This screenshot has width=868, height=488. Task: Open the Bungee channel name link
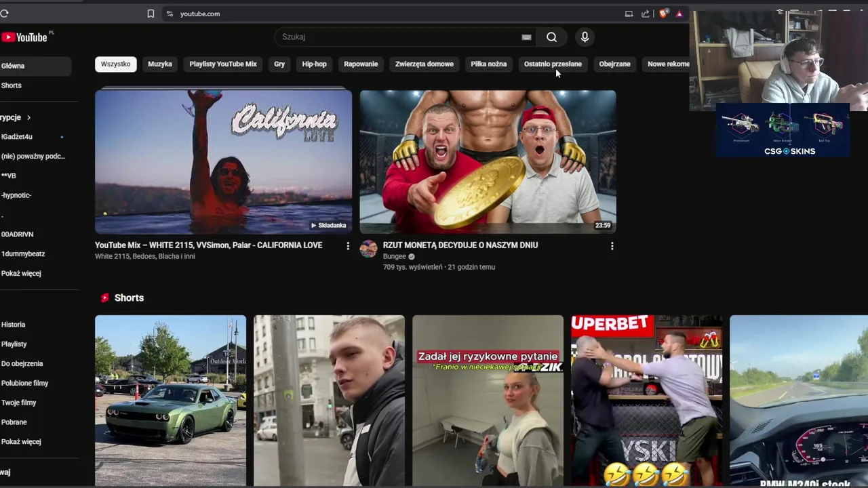pos(395,256)
